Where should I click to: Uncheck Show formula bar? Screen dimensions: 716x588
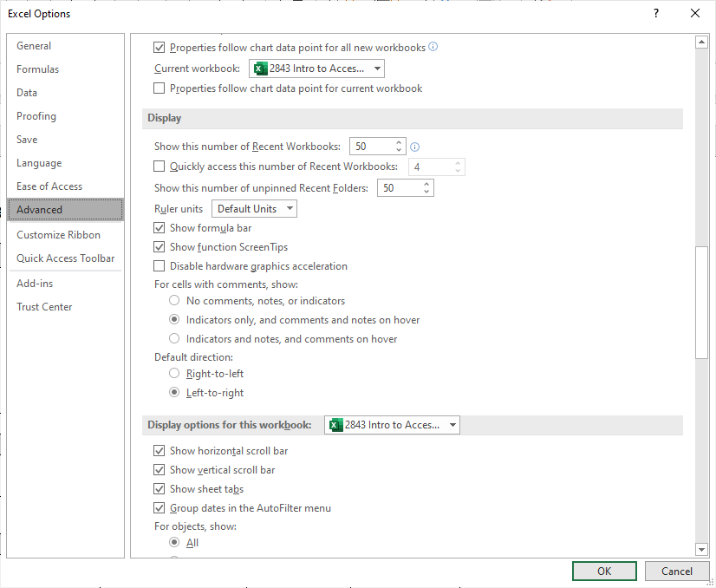[x=159, y=228]
